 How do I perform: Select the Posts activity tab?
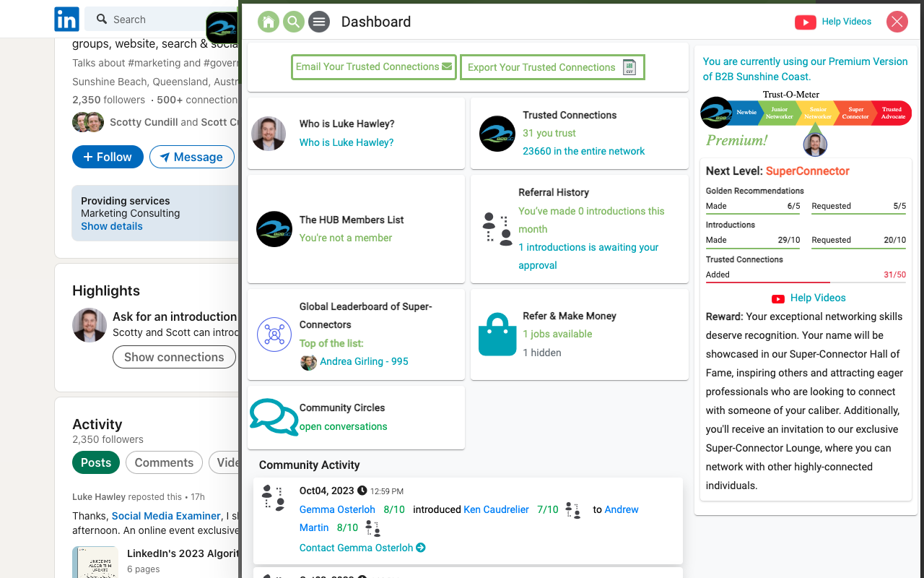[96, 462]
